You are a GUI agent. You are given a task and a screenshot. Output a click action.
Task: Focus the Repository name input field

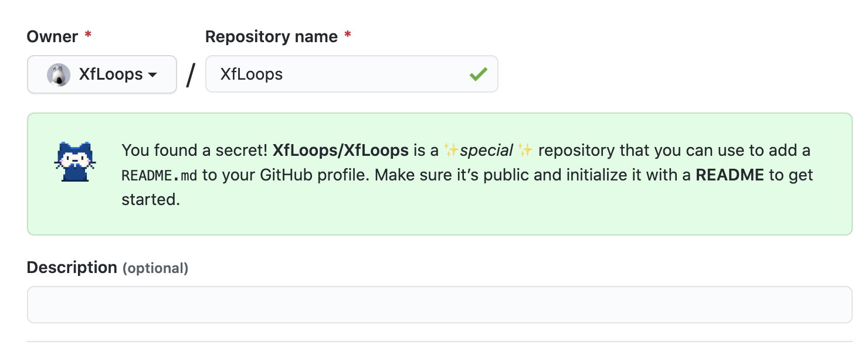[340, 74]
